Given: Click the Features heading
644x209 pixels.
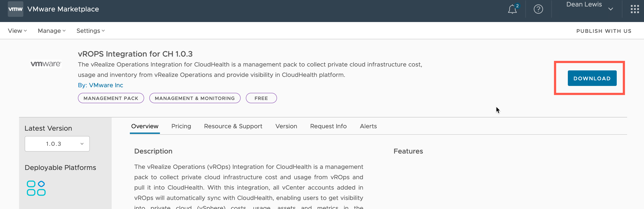Looking at the screenshot, I should pos(408,151).
